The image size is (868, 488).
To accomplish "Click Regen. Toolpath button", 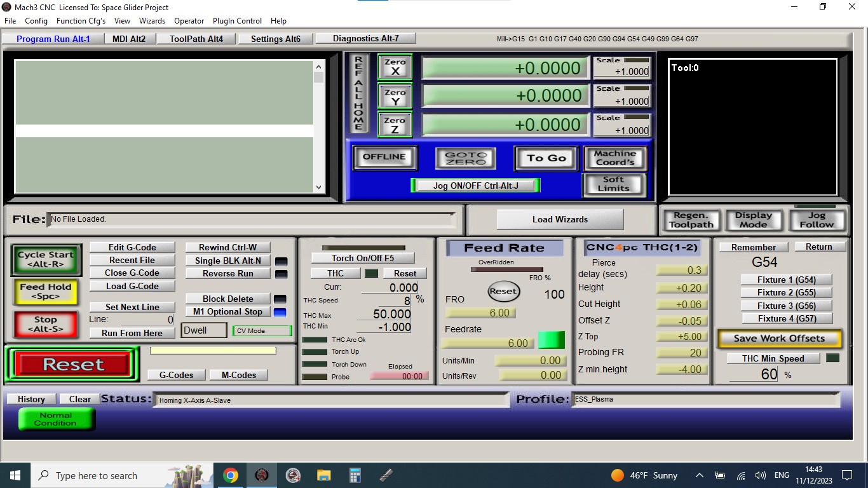I will coord(691,220).
